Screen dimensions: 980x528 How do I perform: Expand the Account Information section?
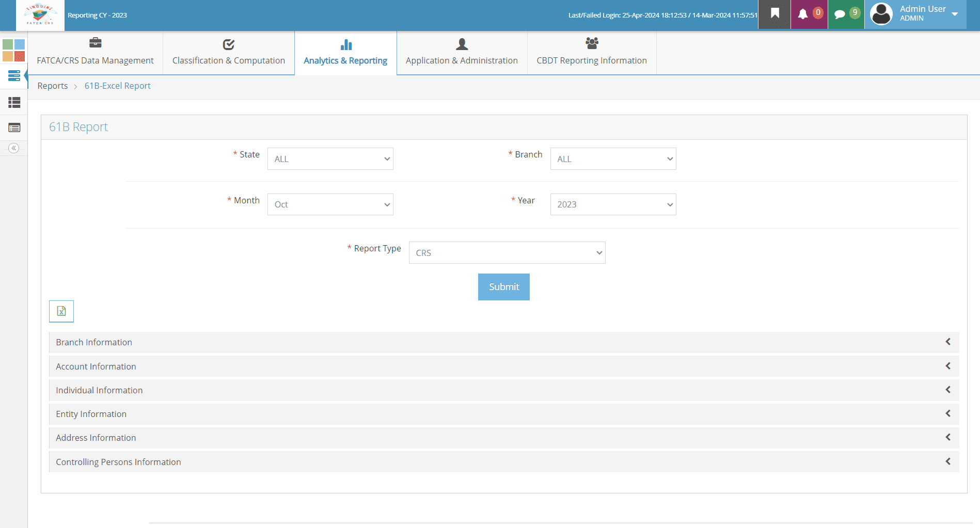504,366
